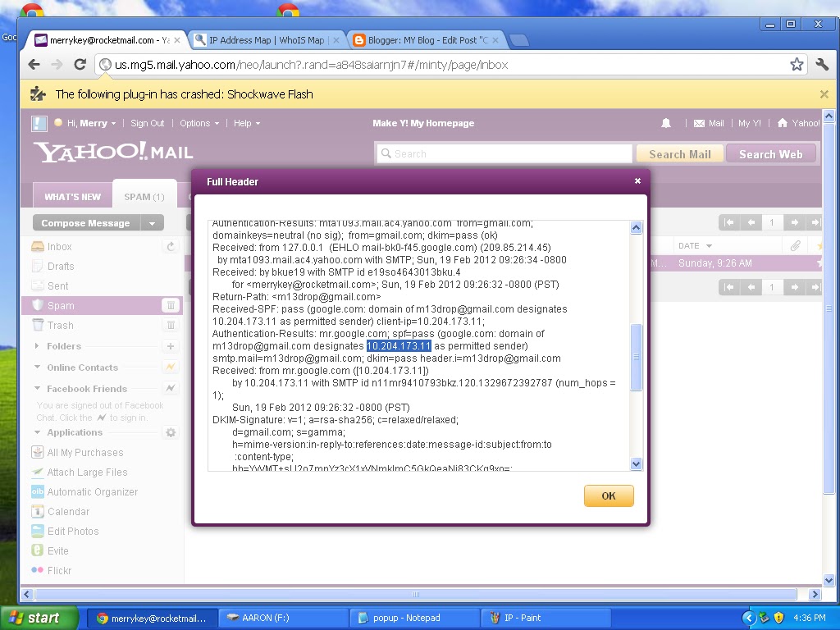Viewport: 840px width, 630px height.
Task: Click OK in the Full Header dialog
Action: 609,495
